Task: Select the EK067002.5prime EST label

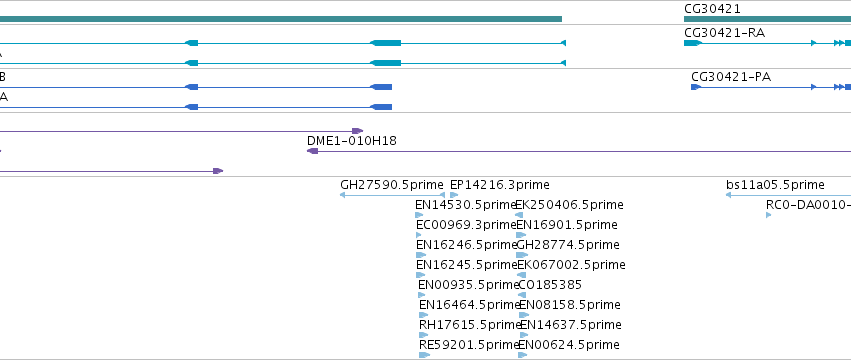Action: [x=571, y=265]
